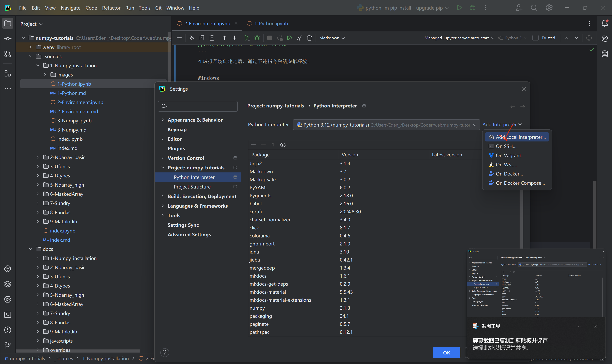The image size is (612, 364).
Task: Choose Add Local Interpreter menu entry
Action: pyautogui.click(x=517, y=137)
